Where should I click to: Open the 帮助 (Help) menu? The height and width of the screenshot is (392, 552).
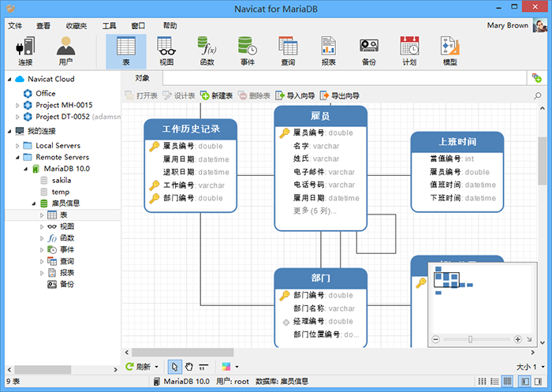pos(170,26)
